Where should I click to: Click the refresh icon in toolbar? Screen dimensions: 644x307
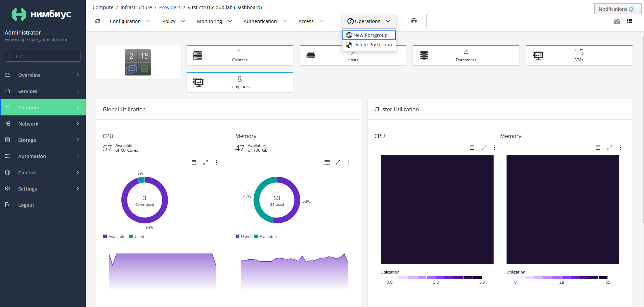(98, 21)
